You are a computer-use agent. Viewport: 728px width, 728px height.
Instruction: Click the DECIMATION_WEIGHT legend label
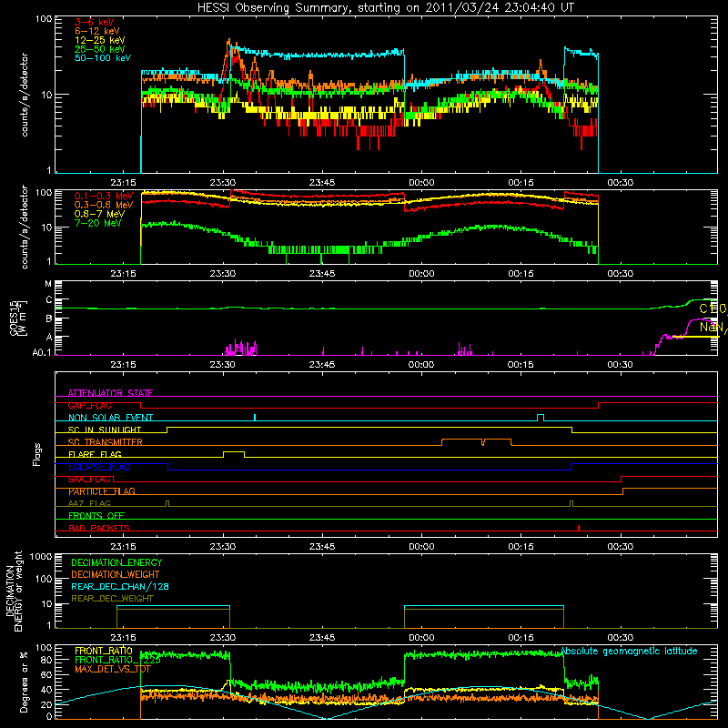click(x=116, y=574)
